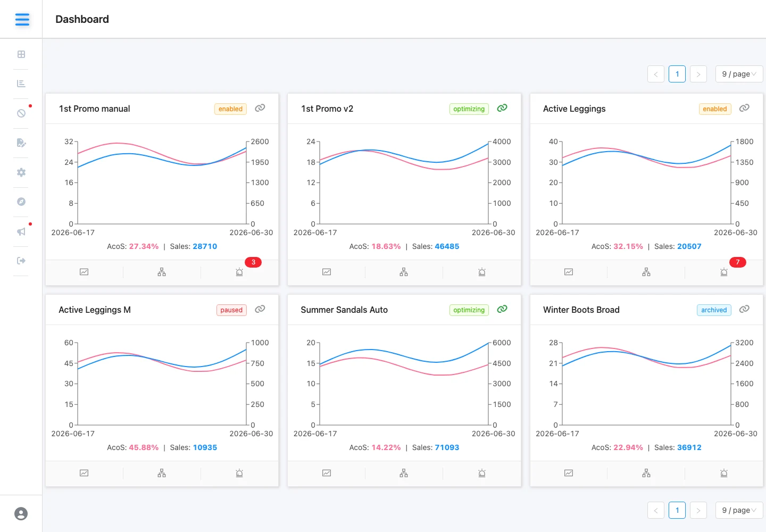
Task: Click enabled tag on Active Leggings
Action: (x=715, y=109)
